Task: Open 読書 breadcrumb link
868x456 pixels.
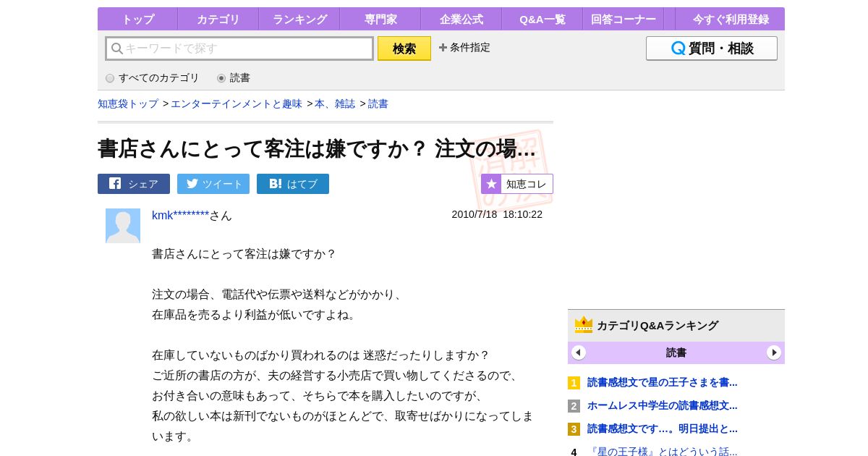Action: pos(378,104)
